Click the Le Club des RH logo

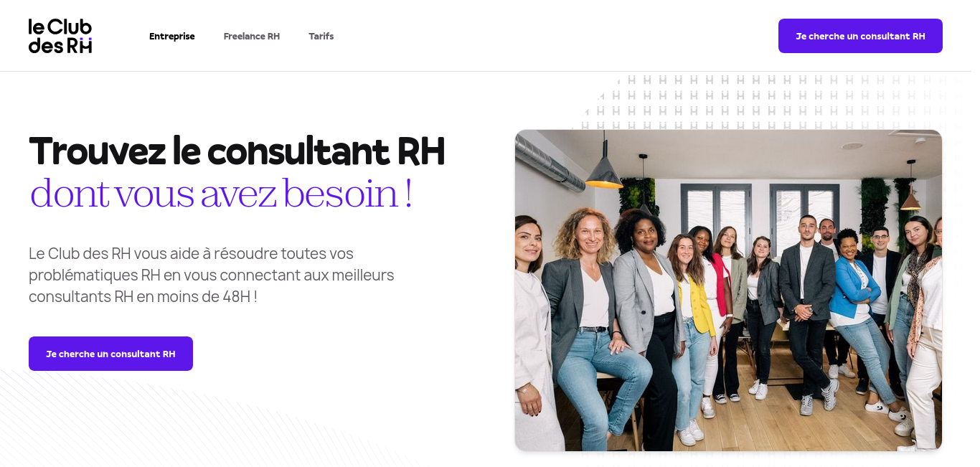(60, 36)
